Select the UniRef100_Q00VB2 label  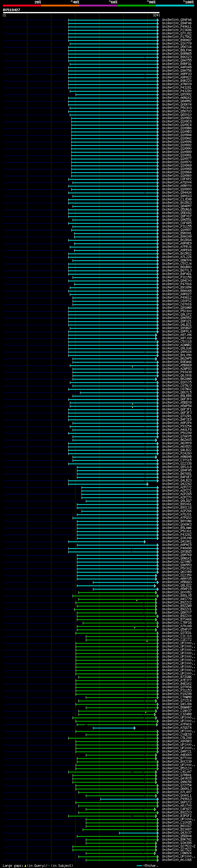[177, 592]
